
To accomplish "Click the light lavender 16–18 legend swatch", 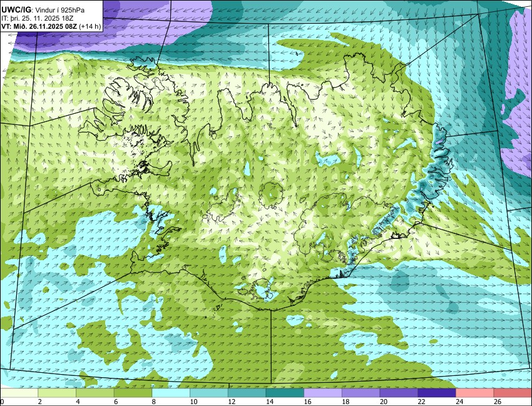I will tap(323, 393).
